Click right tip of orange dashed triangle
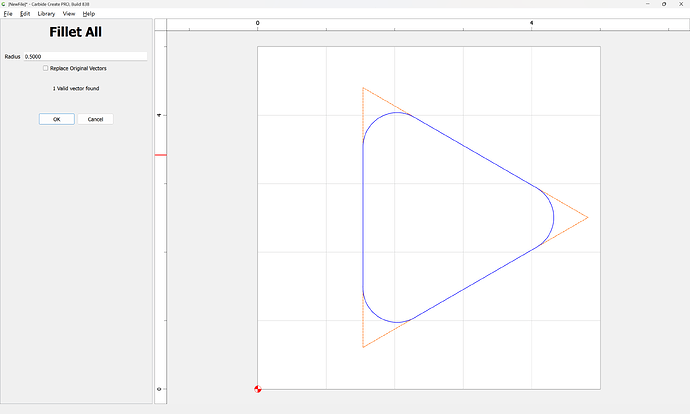 [x=587, y=217]
